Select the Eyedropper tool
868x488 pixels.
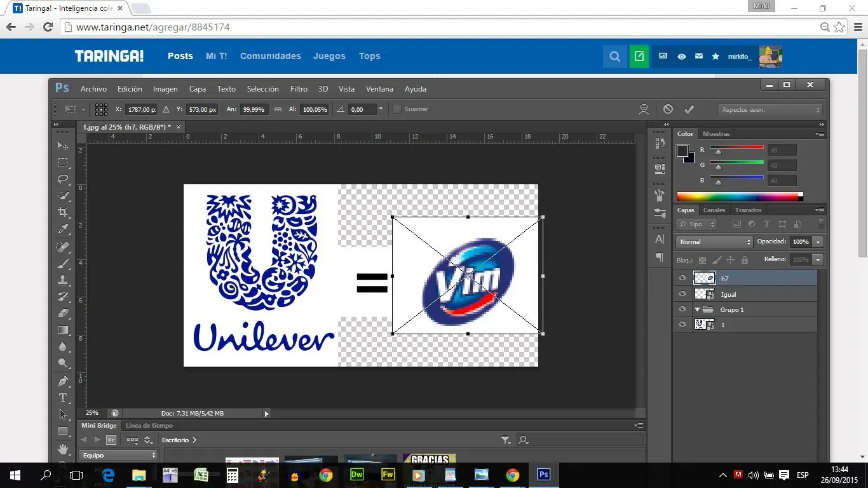click(63, 229)
